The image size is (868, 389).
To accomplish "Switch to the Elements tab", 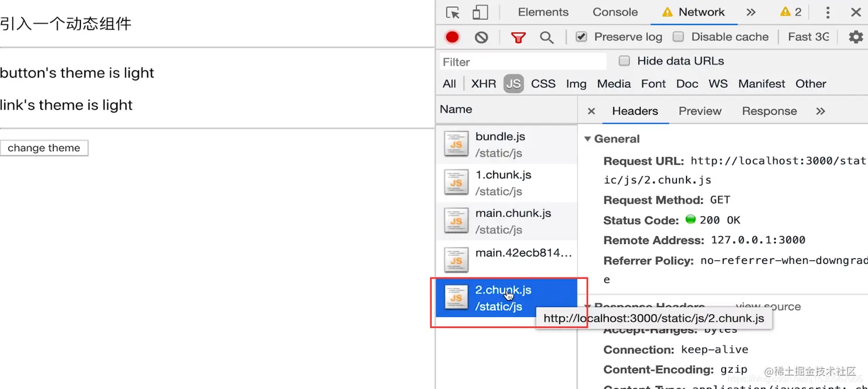I will [543, 12].
